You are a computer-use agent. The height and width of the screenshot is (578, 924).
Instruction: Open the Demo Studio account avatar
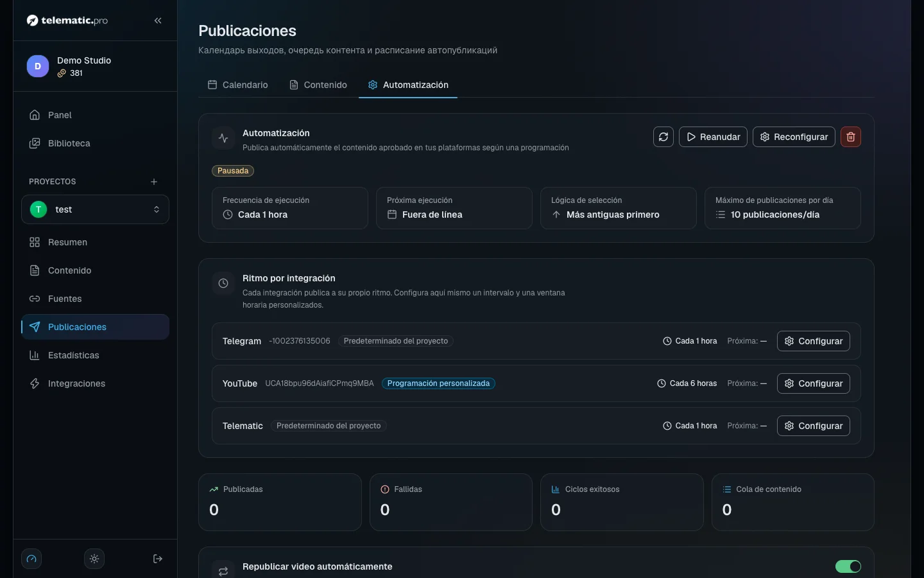[x=38, y=66]
